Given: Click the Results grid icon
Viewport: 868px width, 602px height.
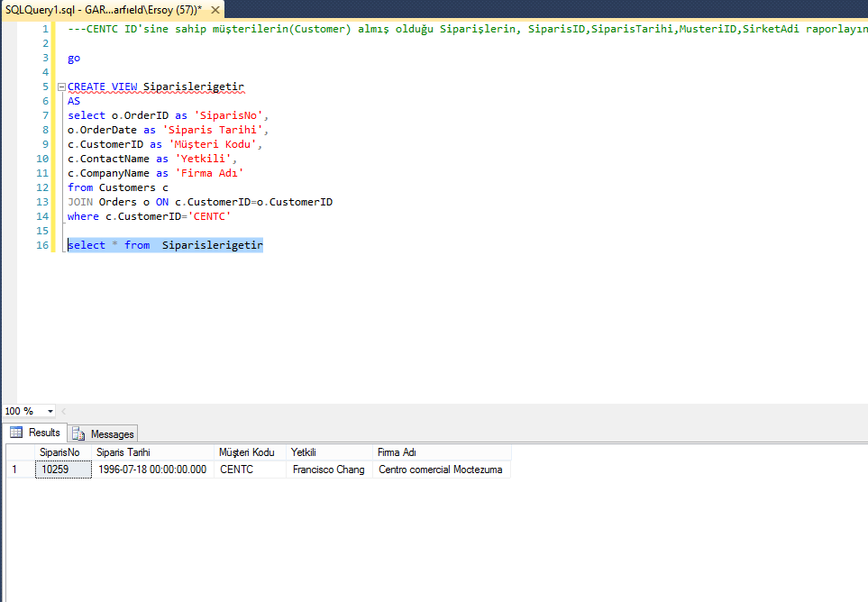Looking at the screenshot, I should tap(16, 433).
